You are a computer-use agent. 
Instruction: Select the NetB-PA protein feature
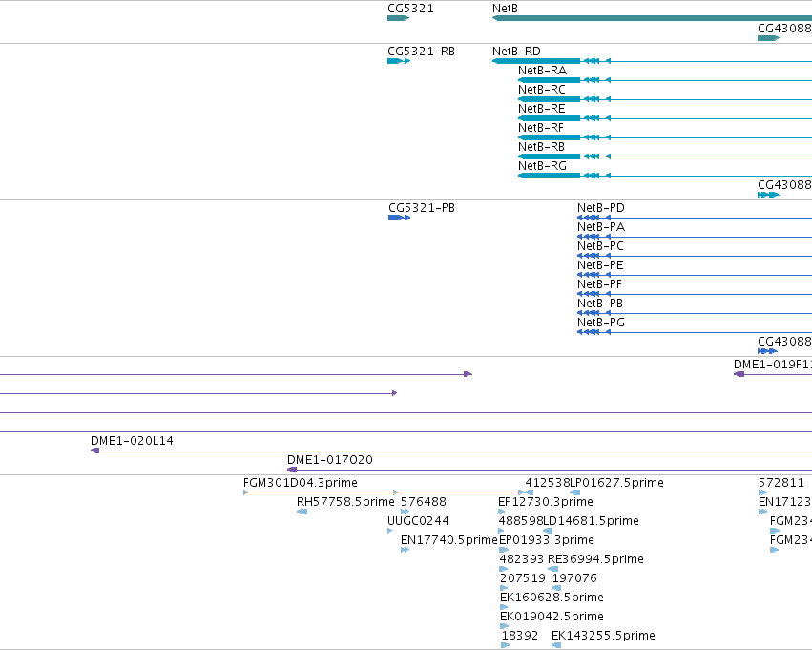tap(695, 238)
